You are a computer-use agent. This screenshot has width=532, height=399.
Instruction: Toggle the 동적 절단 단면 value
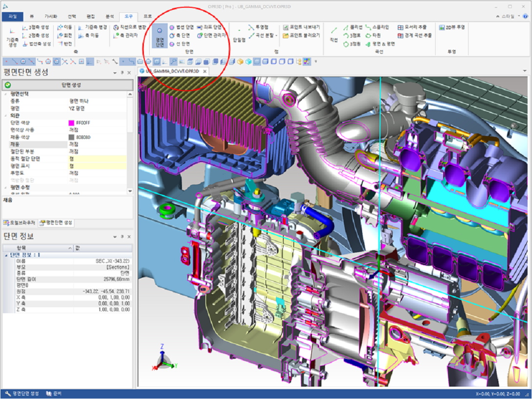pyautogui.click(x=98, y=159)
